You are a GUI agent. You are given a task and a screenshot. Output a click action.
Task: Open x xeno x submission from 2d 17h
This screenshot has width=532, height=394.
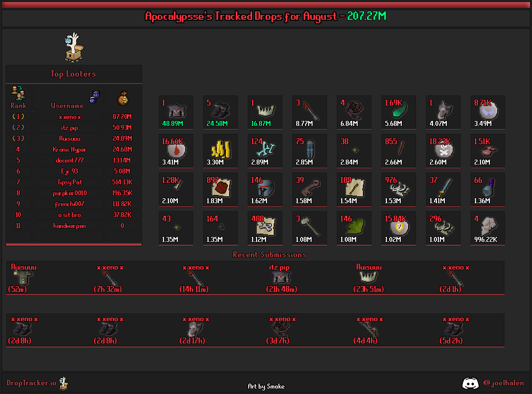[x=195, y=330]
